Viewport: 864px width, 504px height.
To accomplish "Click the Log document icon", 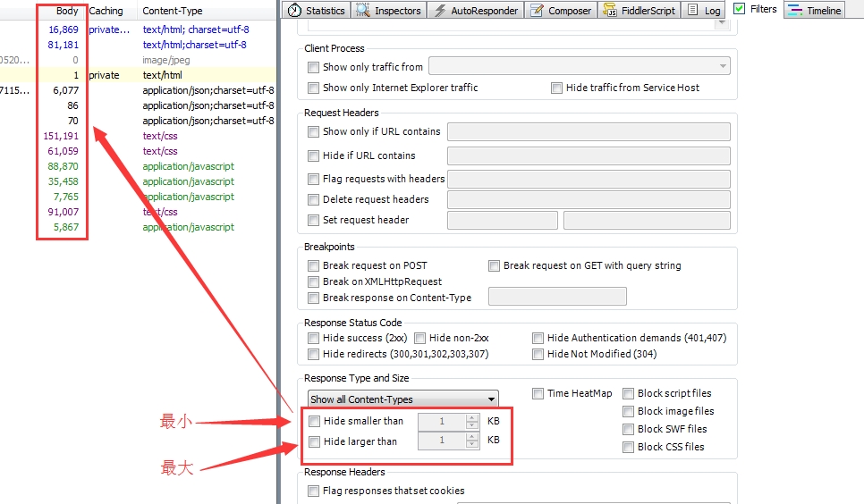I will tap(693, 10).
